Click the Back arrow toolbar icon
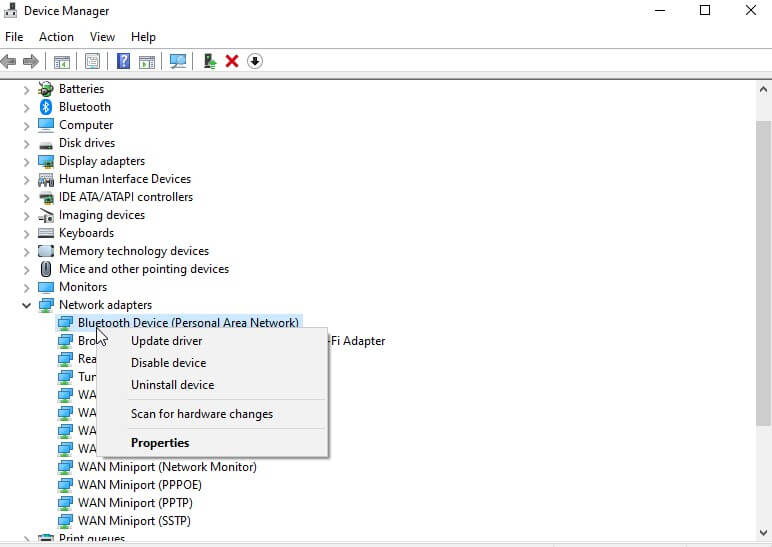 tap(8, 62)
